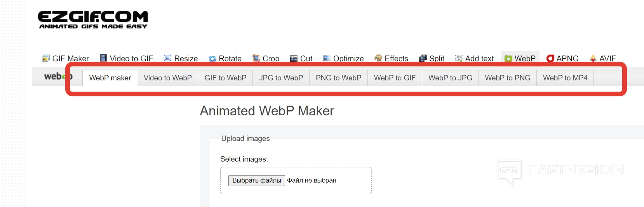Open the Split tool icon
644x207 pixels.
pos(423,58)
